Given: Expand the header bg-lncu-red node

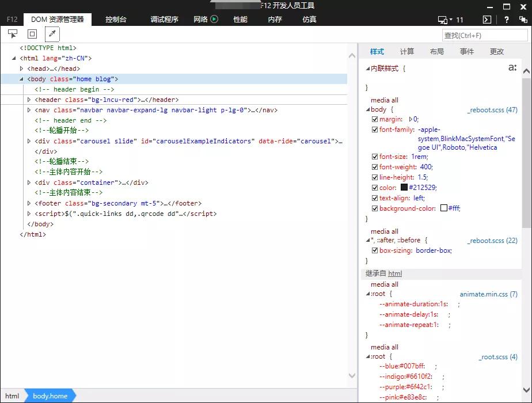Looking at the screenshot, I should (x=29, y=100).
